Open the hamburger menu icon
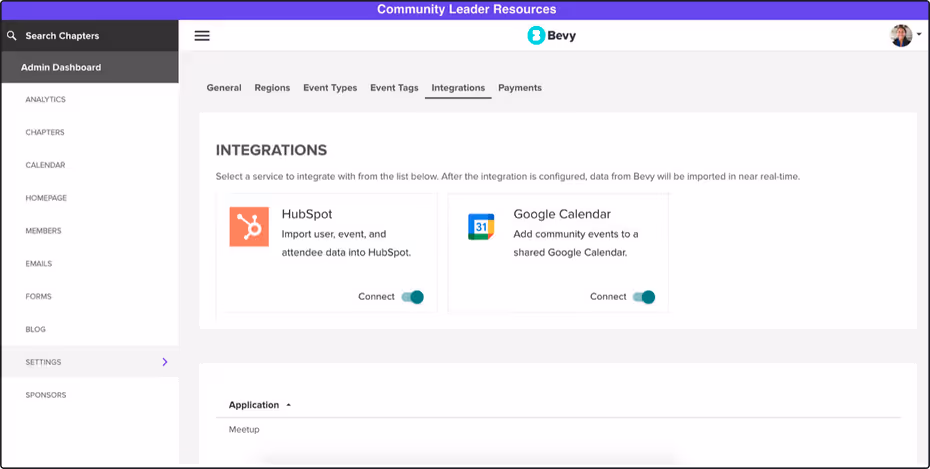930x469 pixels. point(202,36)
